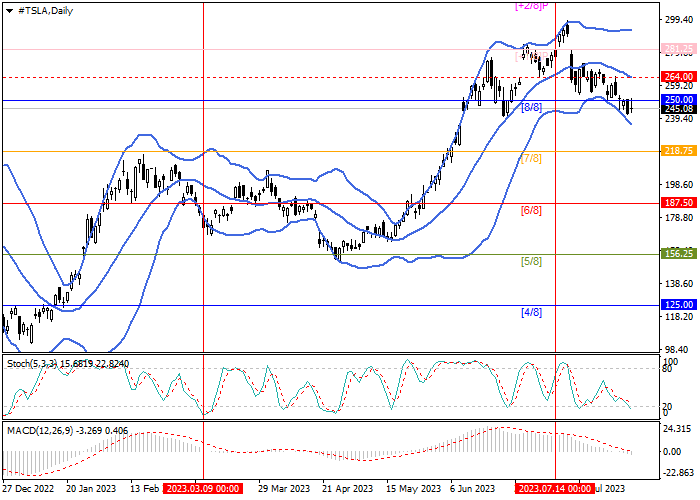Click the 24.315 MACD scale value
The width and height of the screenshot is (700, 500).
[679, 429]
